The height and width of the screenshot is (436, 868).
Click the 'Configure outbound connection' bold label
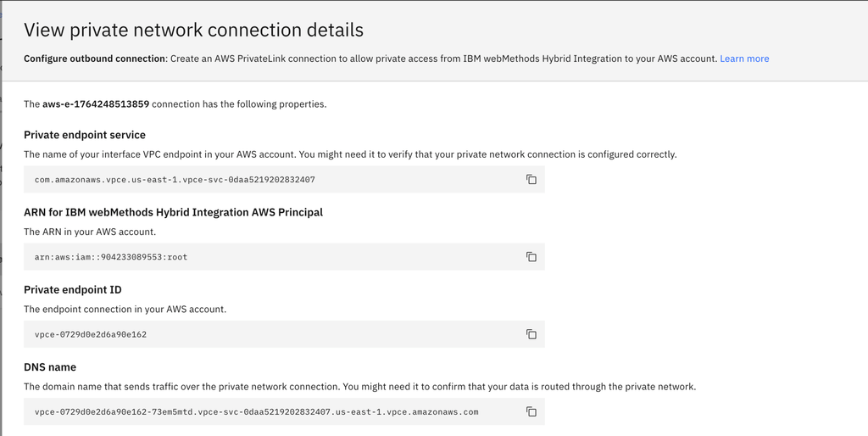[94, 59]
